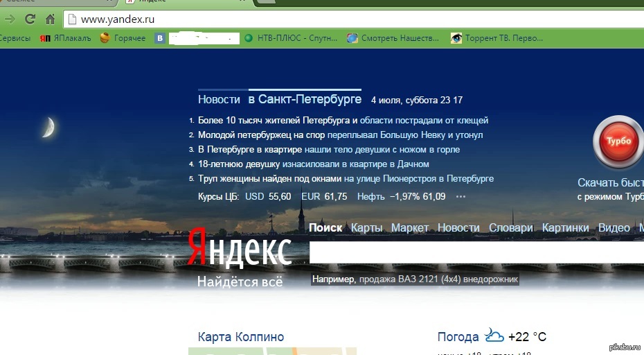Open the Смотреть Нашеств... bookmark
644x355 pixels.
(x=393, y=38)
